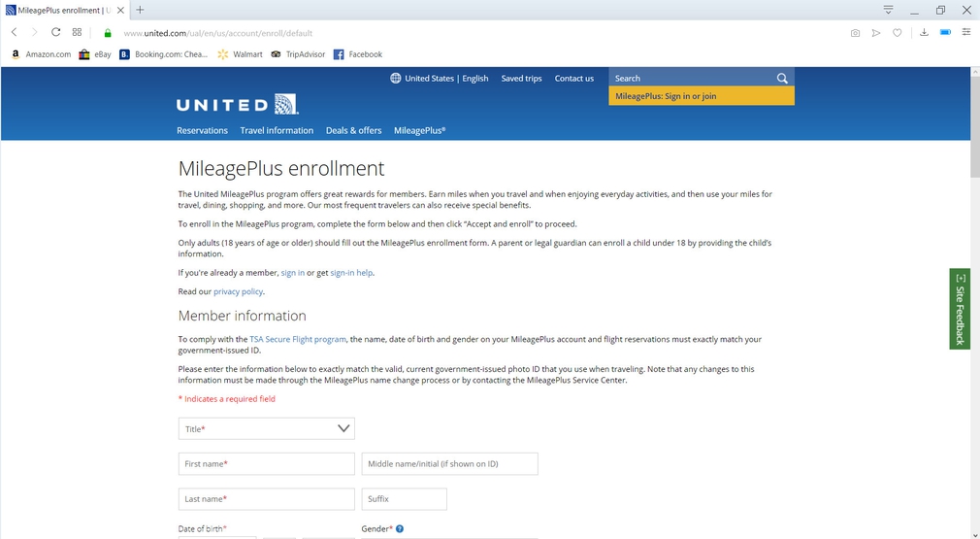Open a new tab with the plus button
The height and width of the screenshot is (539, 980).
(x=140, y=10)
